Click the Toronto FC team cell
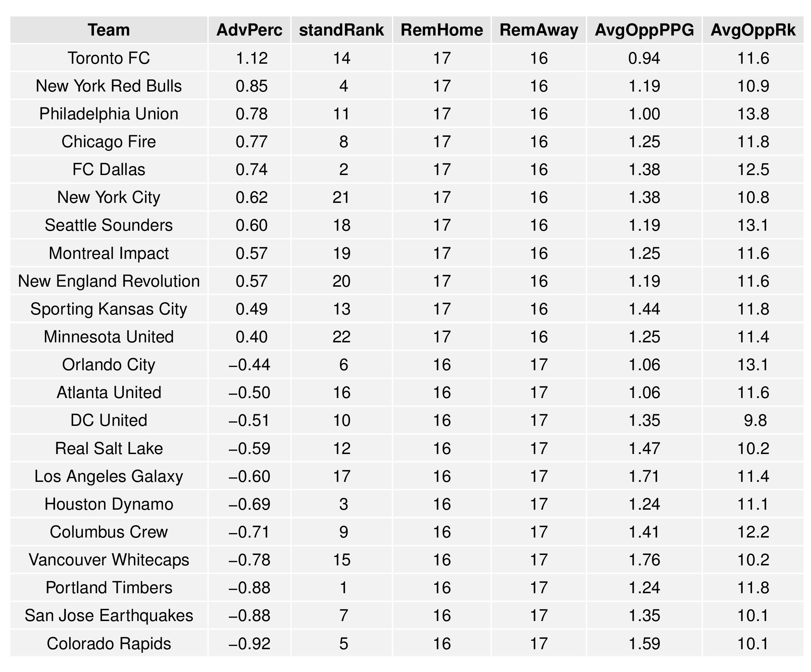The width and height of the screenshot is (811, 672). click(x=108, y=58)
